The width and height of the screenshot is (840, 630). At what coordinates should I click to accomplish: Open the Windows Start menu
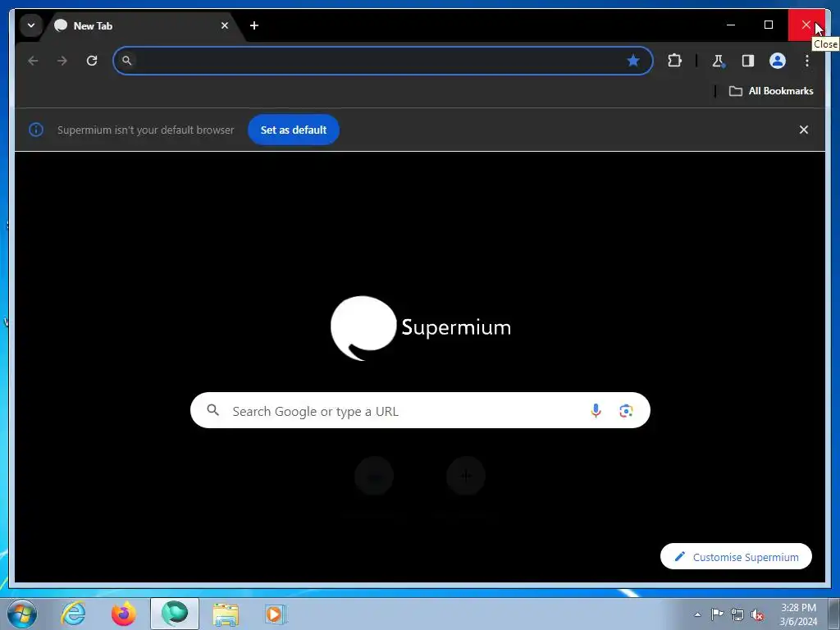[22, 614]
